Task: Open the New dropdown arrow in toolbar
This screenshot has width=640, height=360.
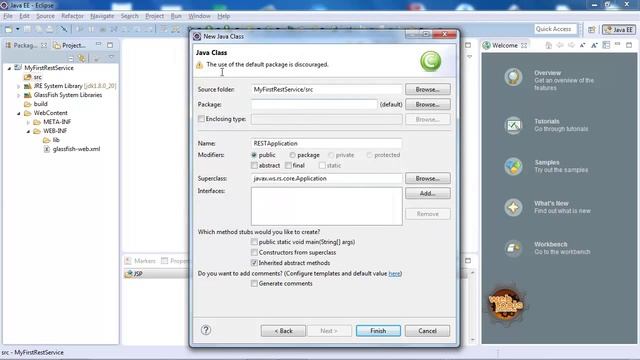Action: 18,29
